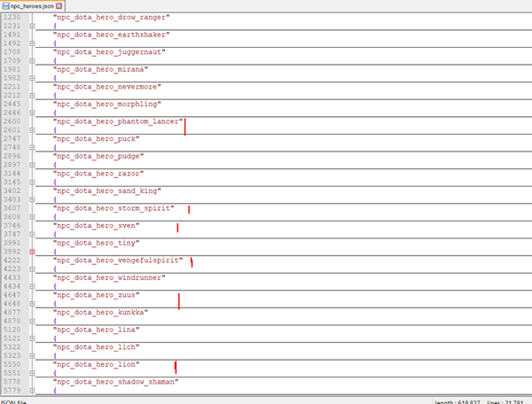The height and width of the screenshot is (404, 532).
Task: Expand the sven block at line 3747
Action: pyautogui.click(x=32, y=234)
